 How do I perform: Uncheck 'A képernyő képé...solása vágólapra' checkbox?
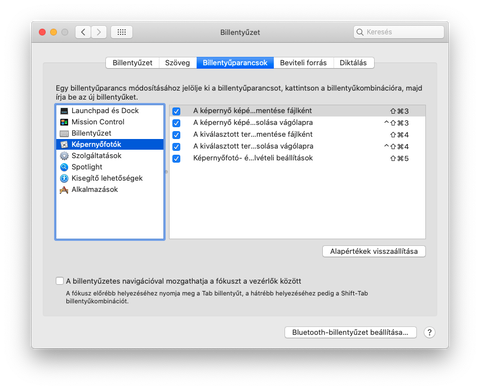tap(176, 123)
